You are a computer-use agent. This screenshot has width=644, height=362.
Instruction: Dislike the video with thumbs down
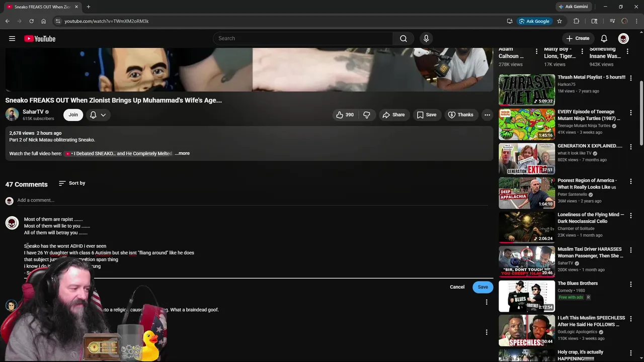pyautogui.click(x=367, y=115)
